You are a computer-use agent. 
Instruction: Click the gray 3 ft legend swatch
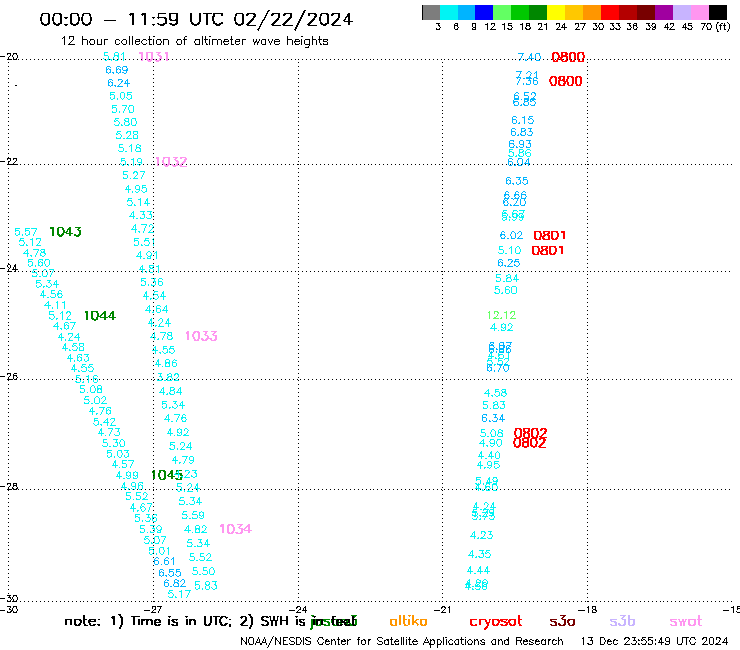[x=431, y=12]
